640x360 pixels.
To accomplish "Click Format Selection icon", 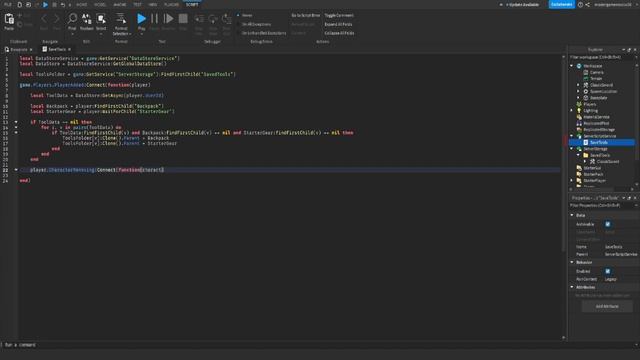I will click(121, 19).
